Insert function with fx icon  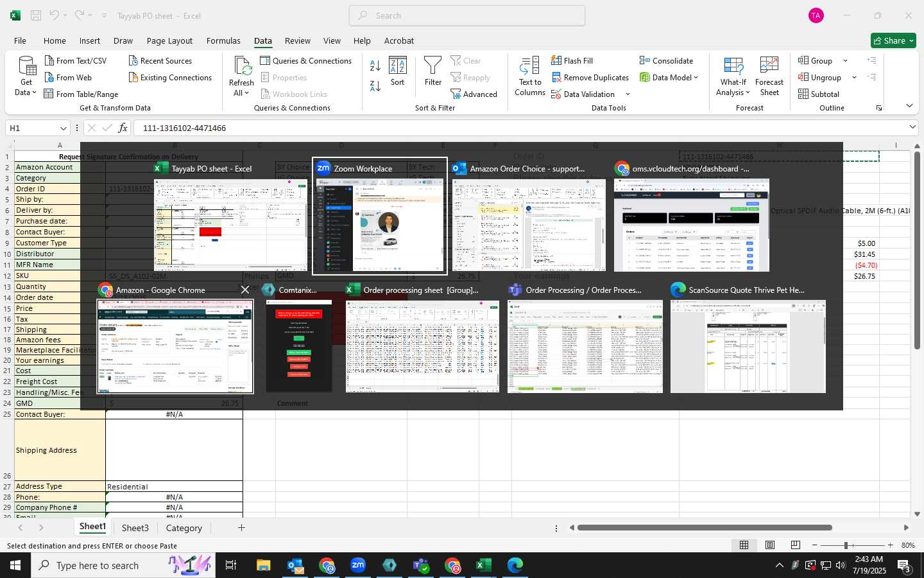123,128
